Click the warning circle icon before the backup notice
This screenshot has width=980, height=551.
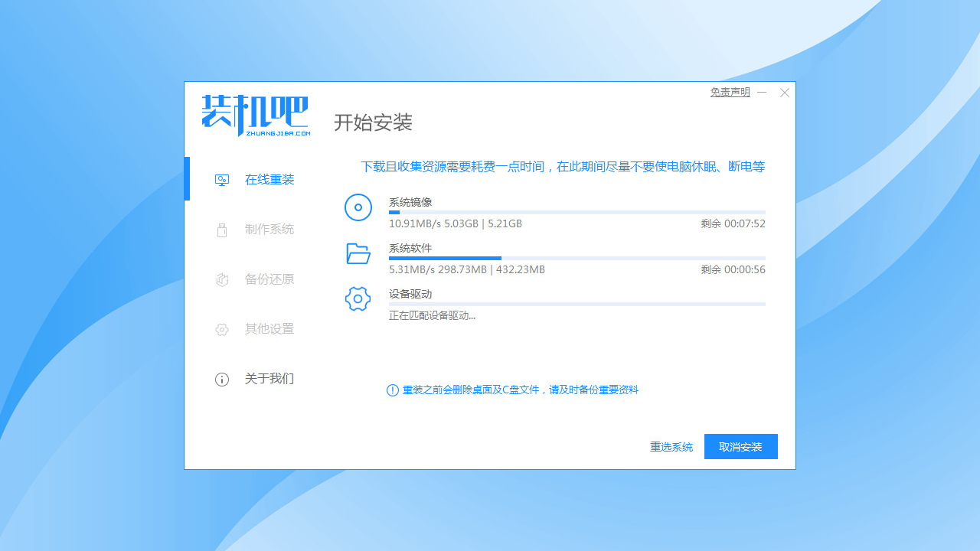click(x=393, y=390)
